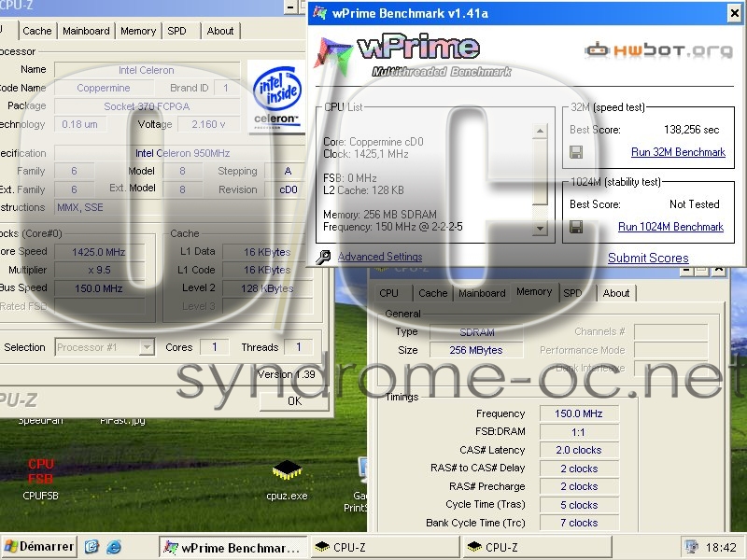Click the Multiplier value x 9.5
Viewport: 747px width, 560px height.
[x=99, y=270]
